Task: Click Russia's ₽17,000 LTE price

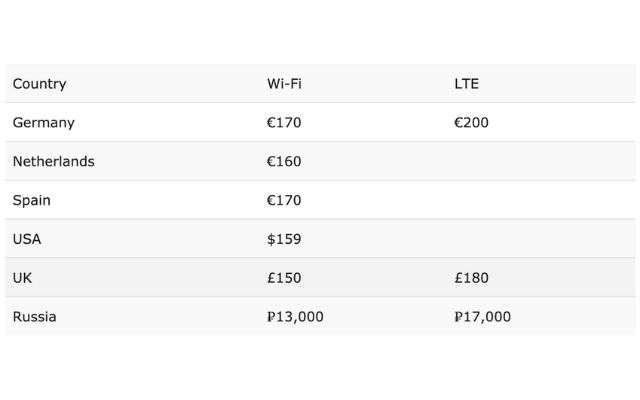Action: (482, 317)
